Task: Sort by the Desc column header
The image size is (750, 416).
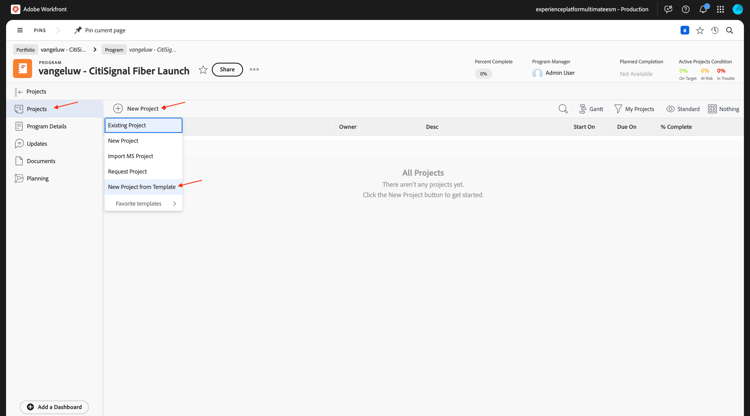Action: (432, 127)
